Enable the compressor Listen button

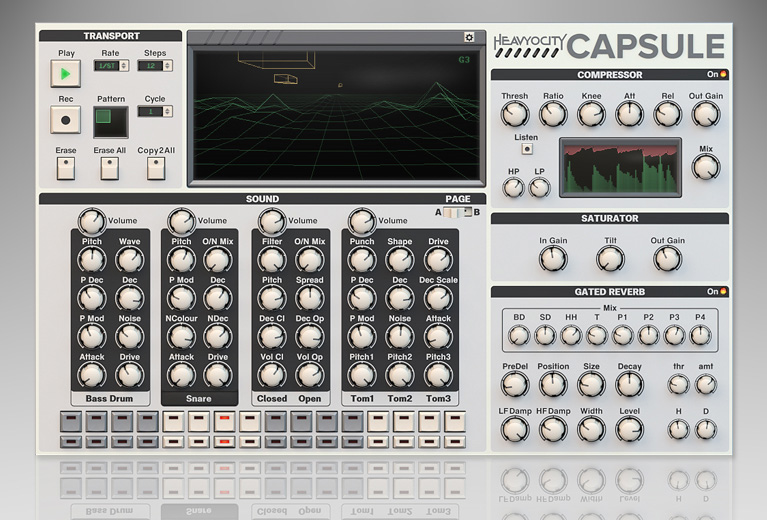coord(526,149)
